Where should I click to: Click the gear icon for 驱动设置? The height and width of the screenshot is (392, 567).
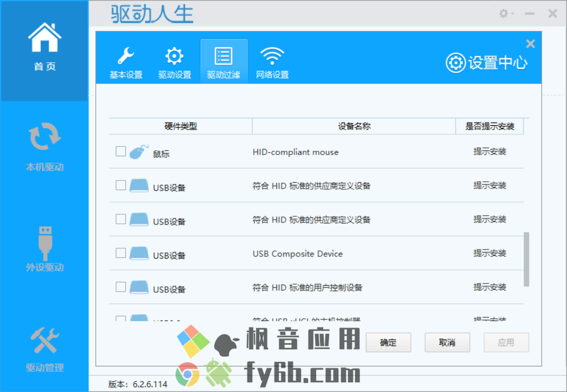click(x=175, y=56)
